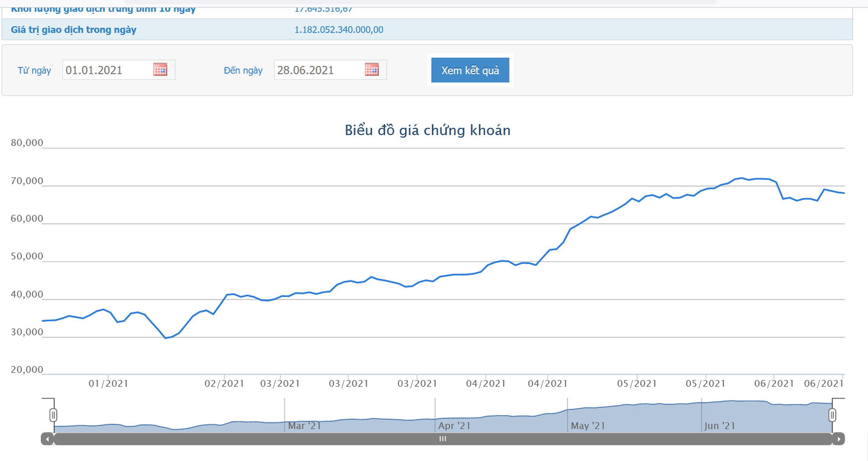Open the calendar picker for Đến ngày

tap(372, 70)
